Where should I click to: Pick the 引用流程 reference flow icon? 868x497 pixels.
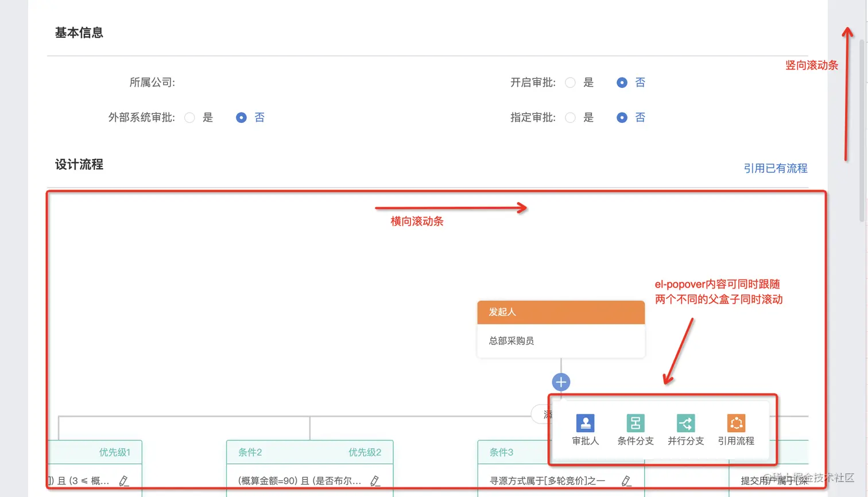pyautogui.click(x=736, y=423)
